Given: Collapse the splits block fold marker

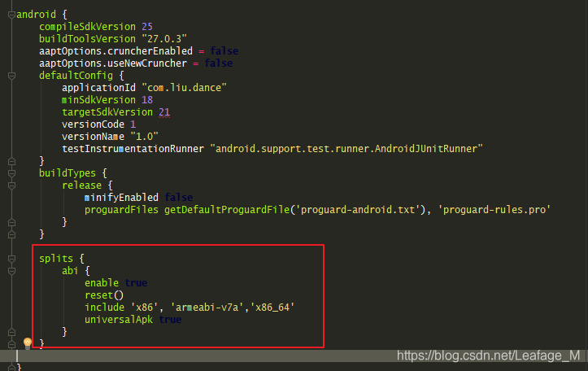Looking at the screenshot, I should [11, 259].
